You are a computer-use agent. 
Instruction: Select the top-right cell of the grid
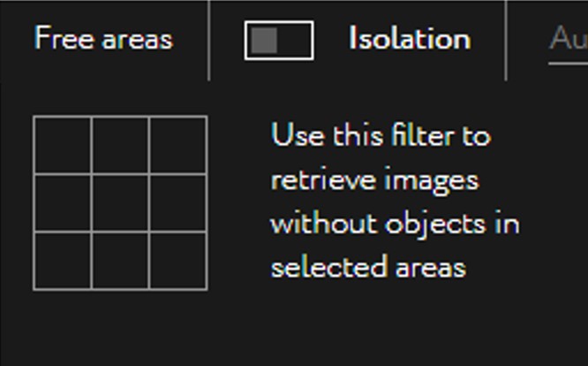tap(178, 145)
